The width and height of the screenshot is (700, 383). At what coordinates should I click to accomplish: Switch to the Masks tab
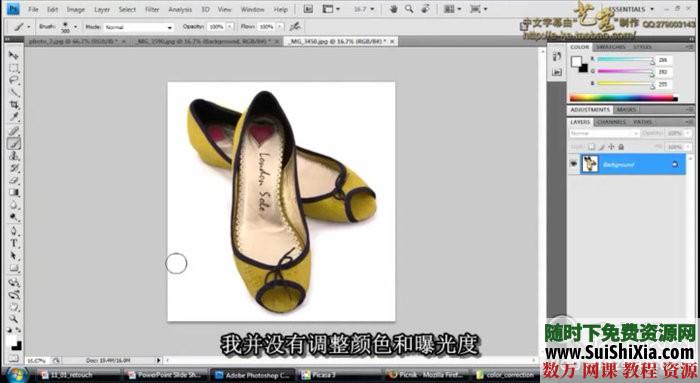pos(626,109)
